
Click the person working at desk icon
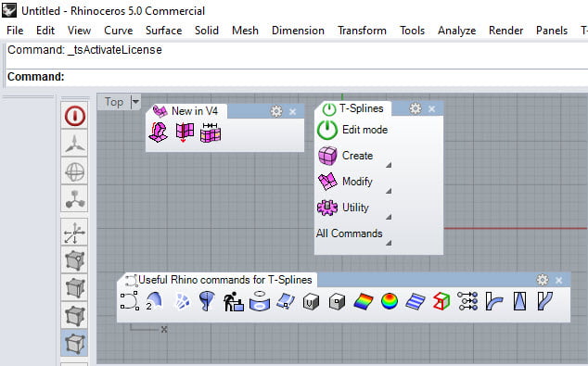click(233, 301)
